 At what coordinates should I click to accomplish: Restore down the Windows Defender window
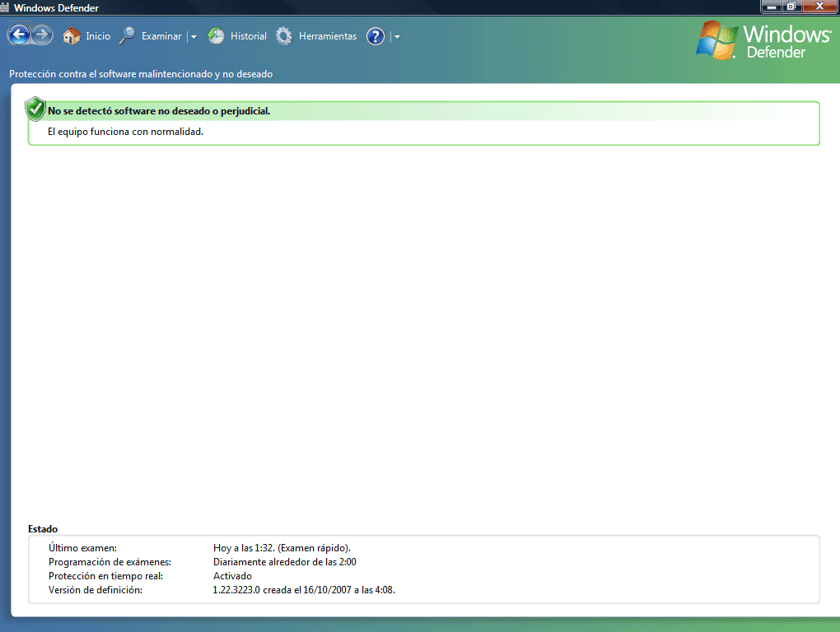point(792,6)
